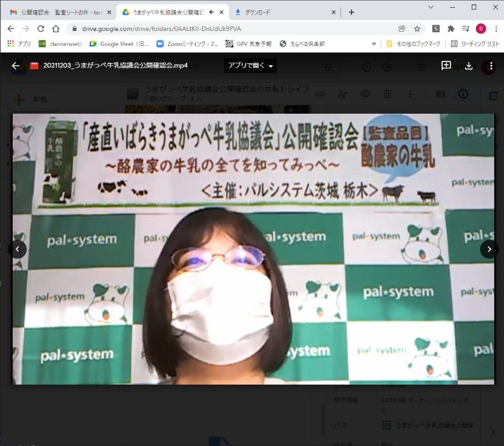Add a comment to the video file
The image size is (504, 446).
pos(446,65)
